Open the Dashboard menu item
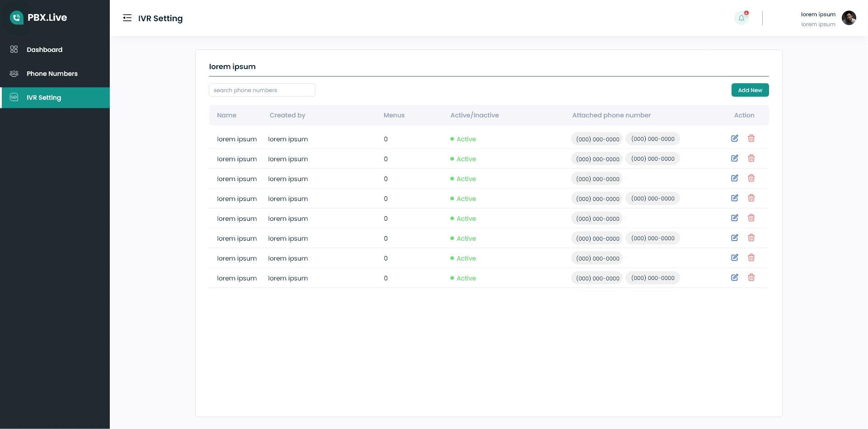 pyautogui.click(x=44, y=50)
